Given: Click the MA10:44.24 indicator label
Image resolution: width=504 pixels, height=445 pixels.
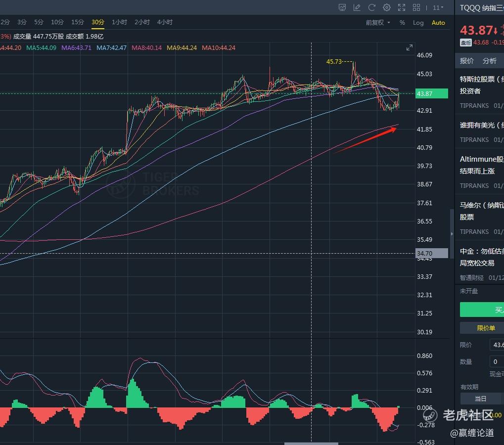Looking at the screenshot, I should pyautogui.click(x=219, y=47).
